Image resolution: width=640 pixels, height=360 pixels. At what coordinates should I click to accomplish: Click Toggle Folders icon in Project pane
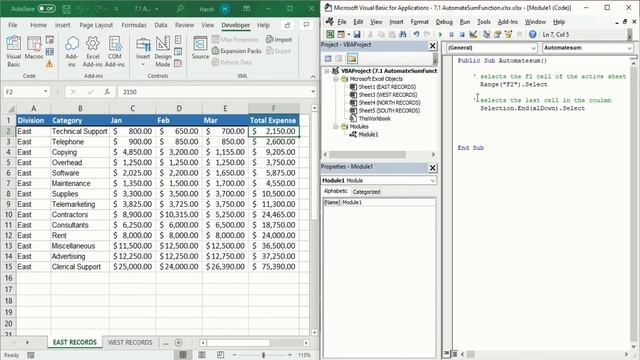[x=352, y=59]
